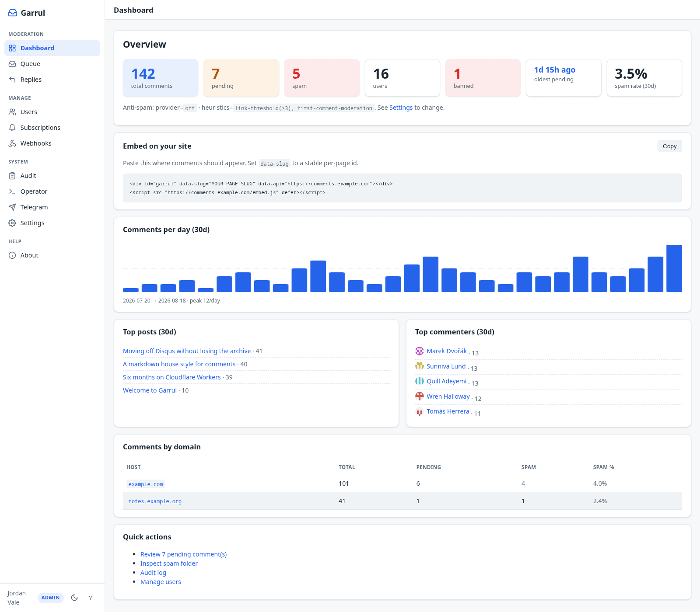The width and height of the screenshot is (700, 612).
Task: Open Settings gear icon in sidebar
Action: point(12,223)
